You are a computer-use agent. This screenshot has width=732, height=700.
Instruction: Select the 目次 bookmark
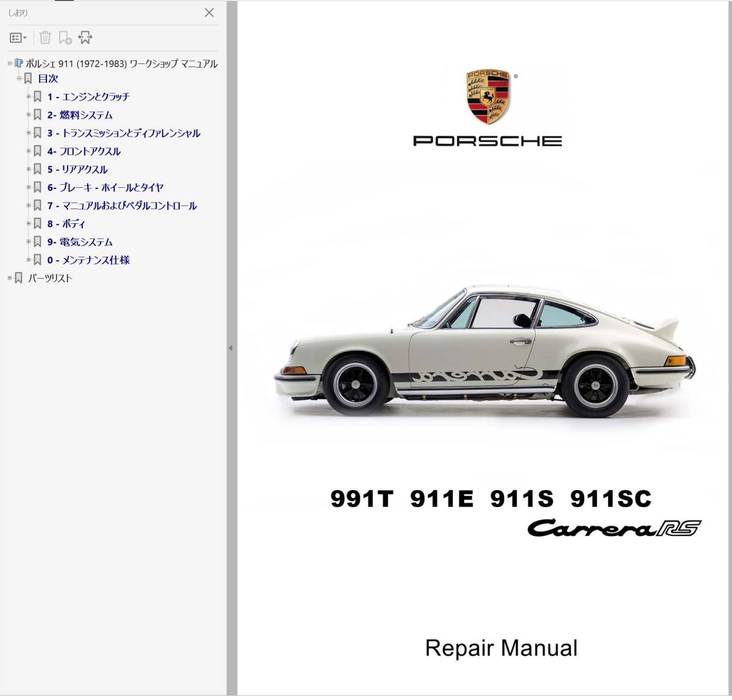click(x=48, y=78)
